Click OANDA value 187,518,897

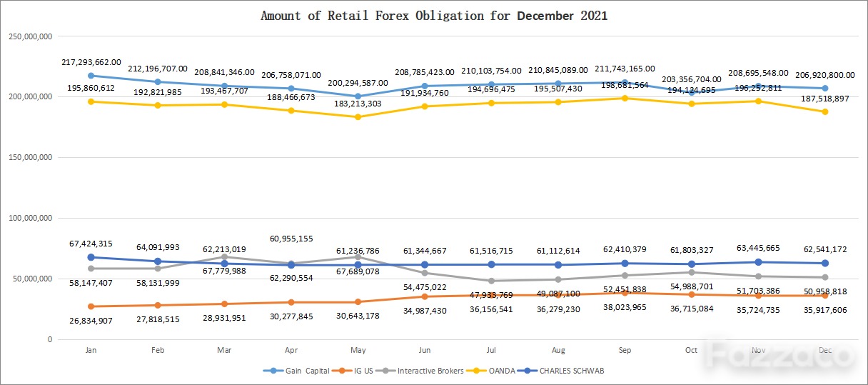(824, 99)
